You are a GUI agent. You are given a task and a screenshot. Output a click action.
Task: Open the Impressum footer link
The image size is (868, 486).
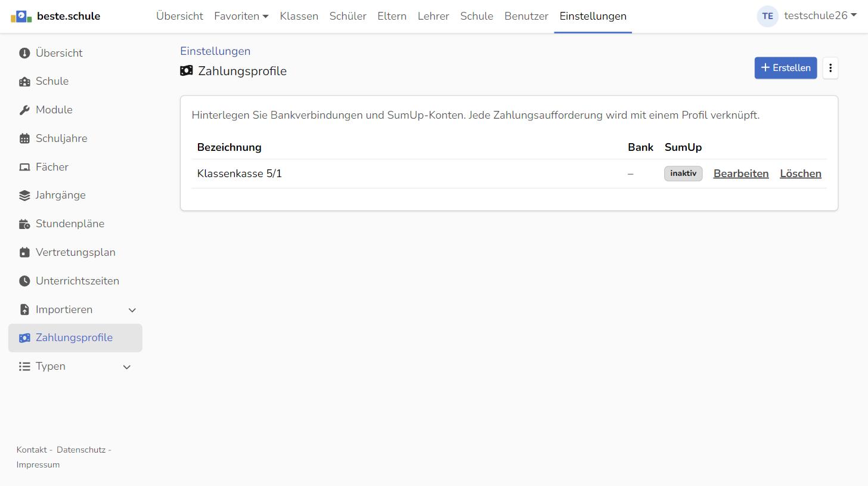pyautogui.click(x=38, y=465)
